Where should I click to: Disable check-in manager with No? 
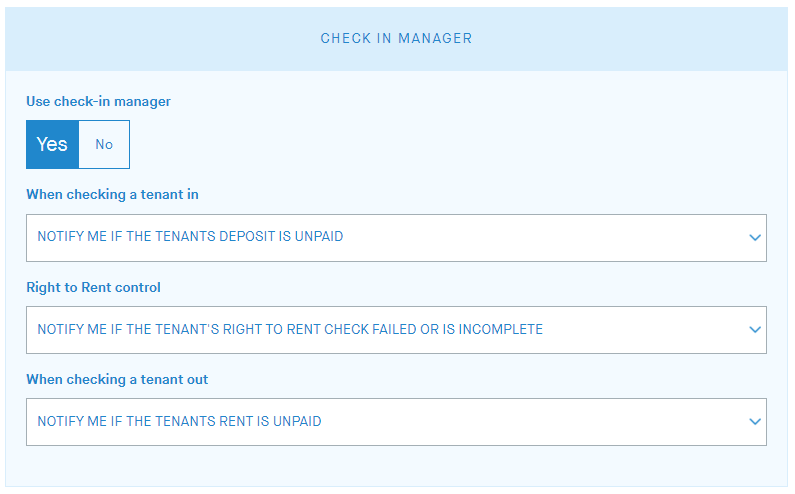click(x=104, y=144)
